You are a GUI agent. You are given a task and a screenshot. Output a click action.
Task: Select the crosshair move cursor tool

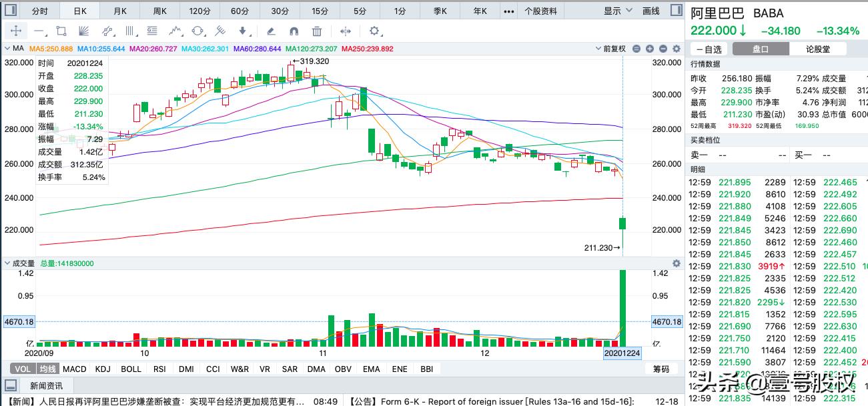coord(16,31)
